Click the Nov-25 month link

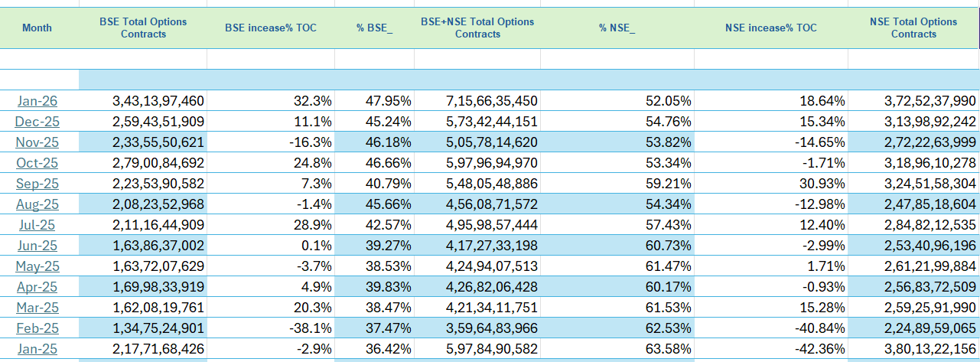(x=37, y=142)
